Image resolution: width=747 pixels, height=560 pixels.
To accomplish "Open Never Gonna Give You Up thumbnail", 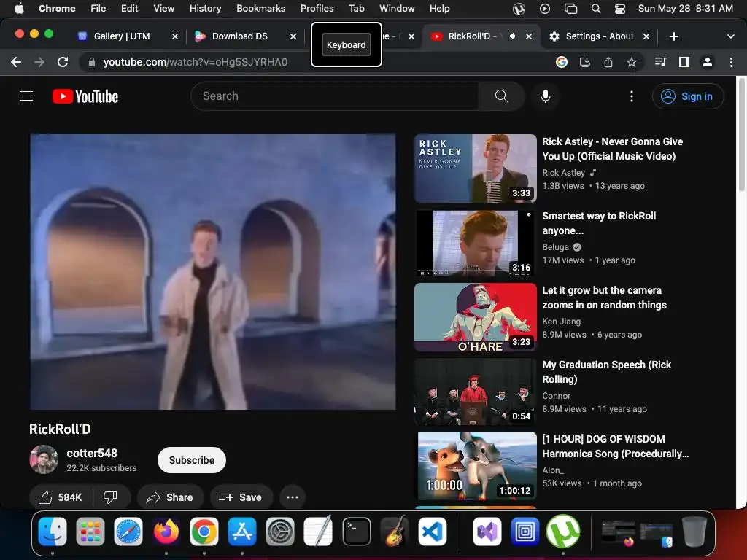I will (476, 168).
